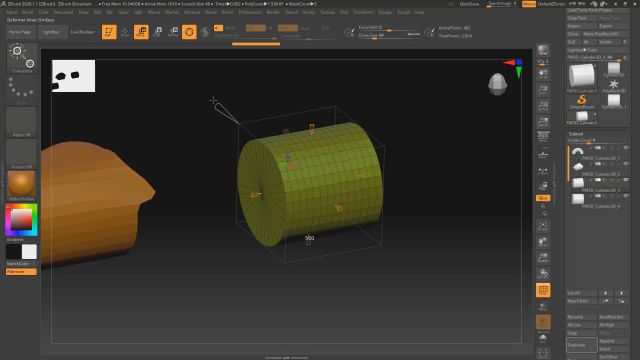Open the Alpha Off selector
Image resolution: width=640 pixels, height=360 pixels.
pyautogui.click(x=22, y=122)
